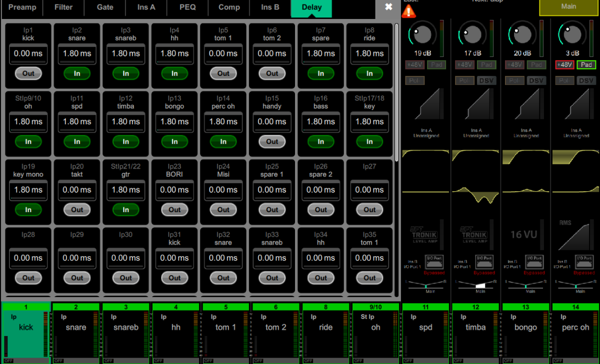The width and height of the screenshot is (600, 364).
Task: Click the Ip13 bongo delay time field
Action: click(x=174, y=121)
